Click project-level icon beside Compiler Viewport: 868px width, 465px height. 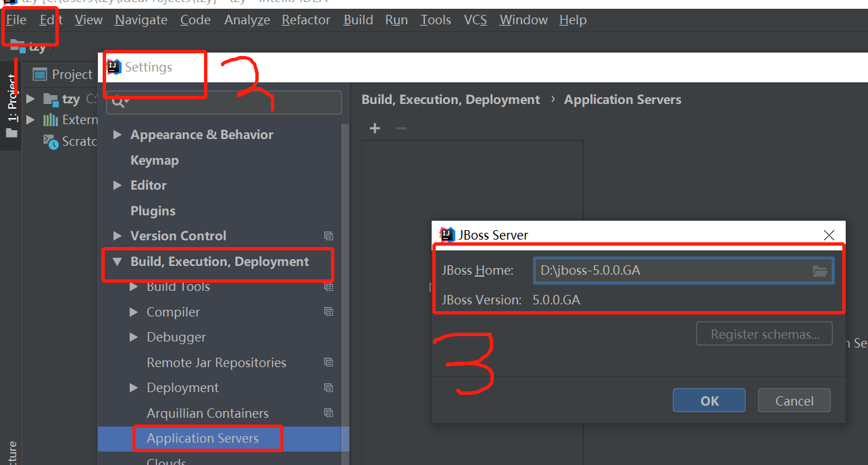click(328, 312)
